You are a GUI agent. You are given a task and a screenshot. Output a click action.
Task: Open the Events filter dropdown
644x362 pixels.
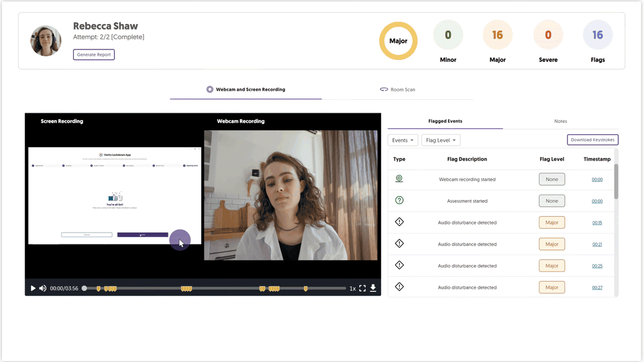pyautogui.click(x=403, y=140)
